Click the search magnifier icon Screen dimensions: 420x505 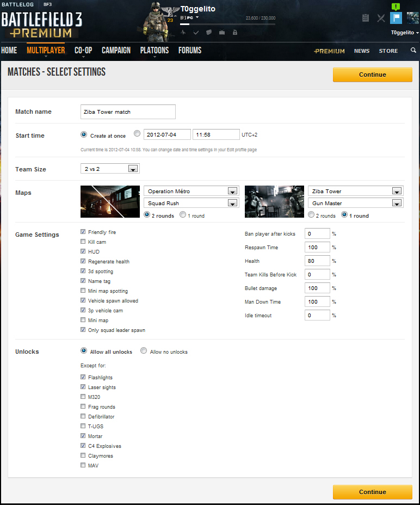(413, 50)
